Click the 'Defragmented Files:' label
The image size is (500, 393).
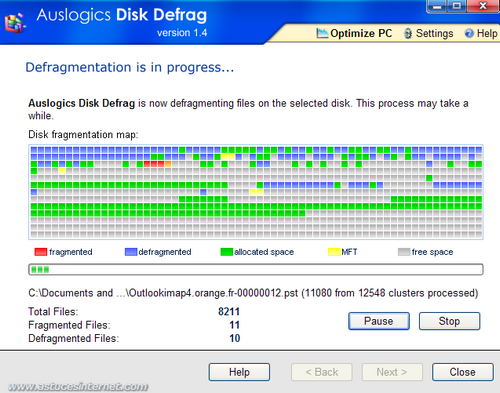[74, 338]
